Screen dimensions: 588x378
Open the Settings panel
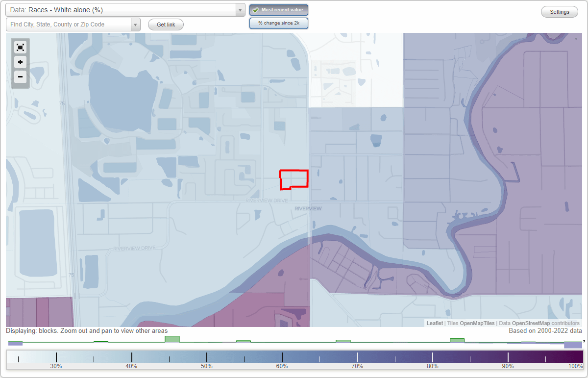(x=559, y=11)
